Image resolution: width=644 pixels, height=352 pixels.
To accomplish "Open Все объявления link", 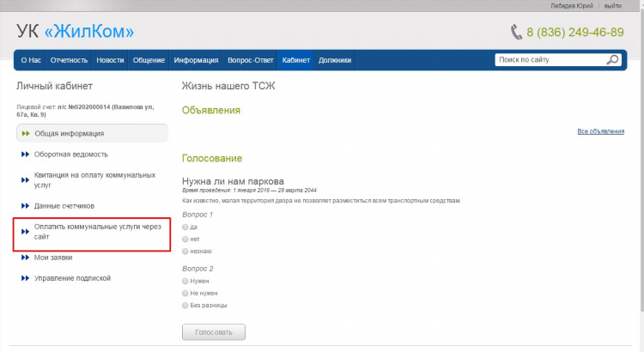I will (x=601, y=131).
